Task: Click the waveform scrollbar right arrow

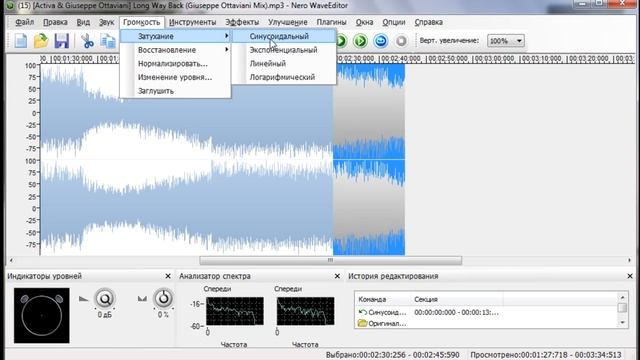Action: (x=629, y=260)
